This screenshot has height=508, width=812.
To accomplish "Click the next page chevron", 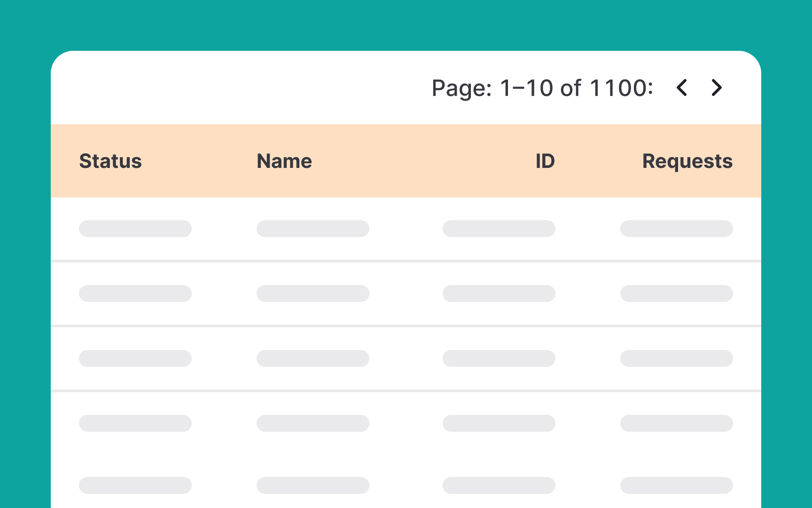I will [x=716, y=88].
